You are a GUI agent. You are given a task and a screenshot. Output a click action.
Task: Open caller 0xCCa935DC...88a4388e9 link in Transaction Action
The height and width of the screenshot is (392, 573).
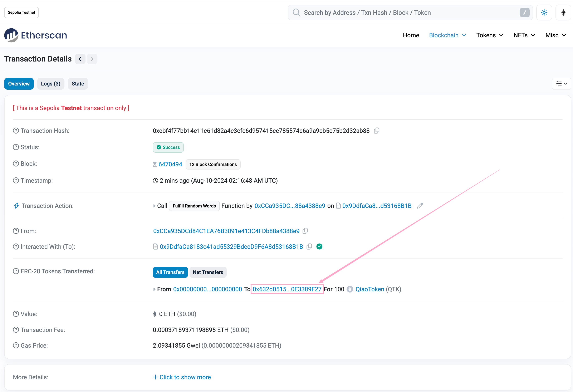pos(290,206)
